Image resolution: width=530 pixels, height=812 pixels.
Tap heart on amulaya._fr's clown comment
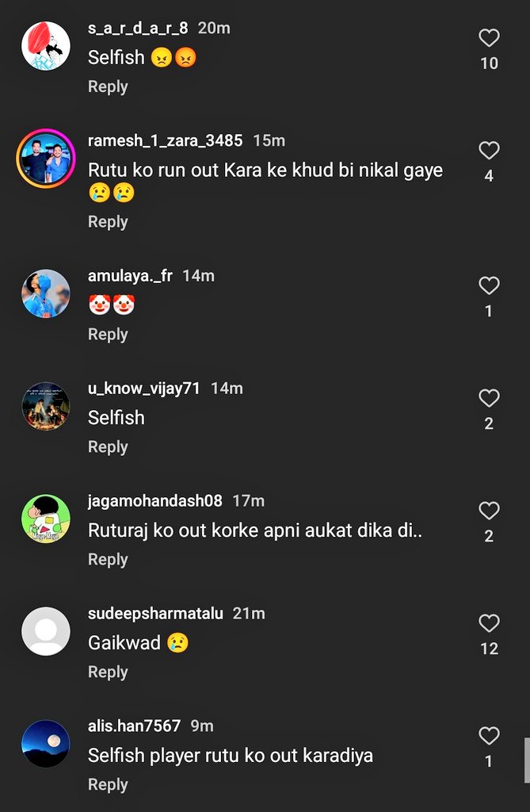[x=489, y=285]
